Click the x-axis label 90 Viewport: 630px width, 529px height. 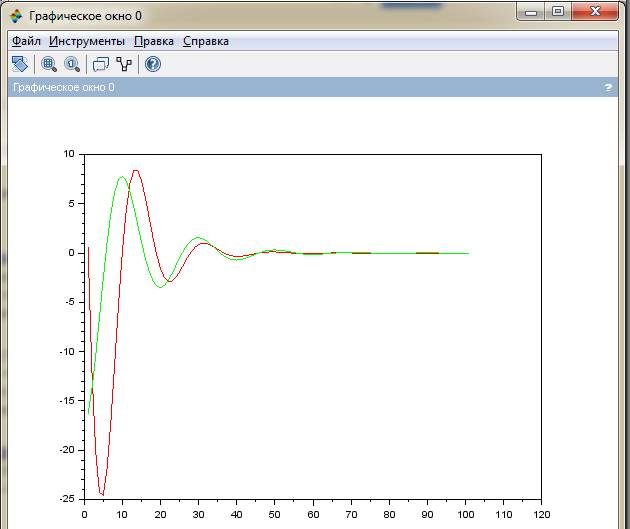pos(427,515)
